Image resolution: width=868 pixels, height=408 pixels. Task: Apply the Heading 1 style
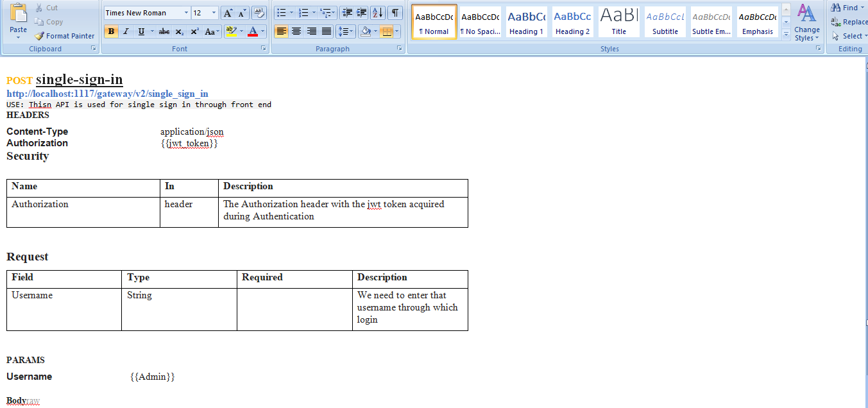[527, 22]
